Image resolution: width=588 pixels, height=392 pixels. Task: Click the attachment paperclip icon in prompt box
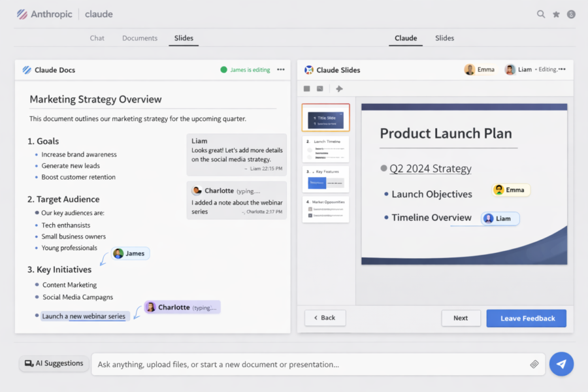[x=534, y=364]
